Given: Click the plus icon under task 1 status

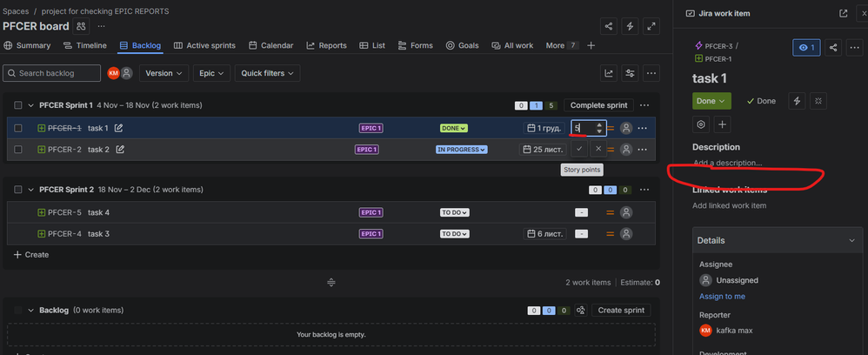Looking at the screenshot, I should click(722, 124).
